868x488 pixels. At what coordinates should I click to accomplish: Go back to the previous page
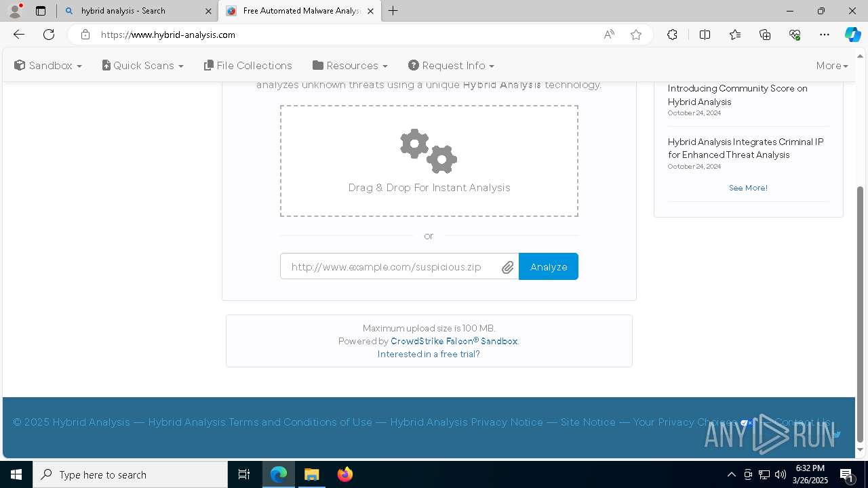point(19,35)
